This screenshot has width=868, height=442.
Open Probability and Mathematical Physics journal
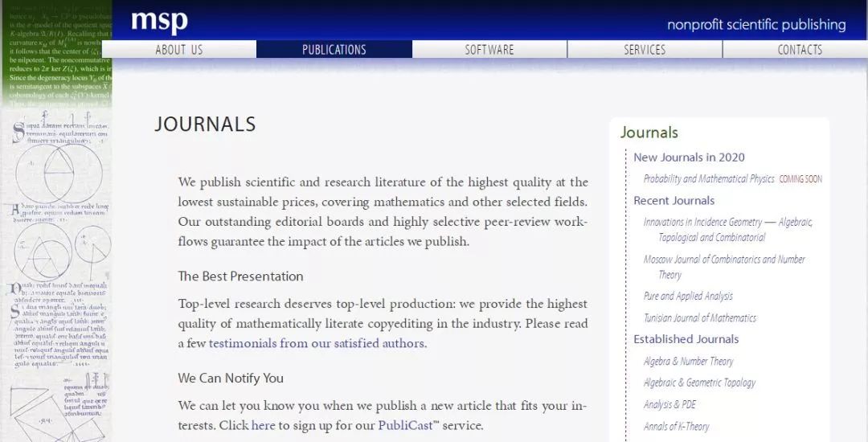pos(709,179)
